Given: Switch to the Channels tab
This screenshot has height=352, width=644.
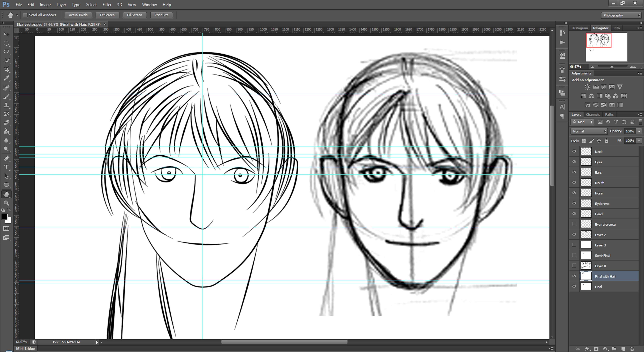Looking at the screenshot, I should click(592, 114).
